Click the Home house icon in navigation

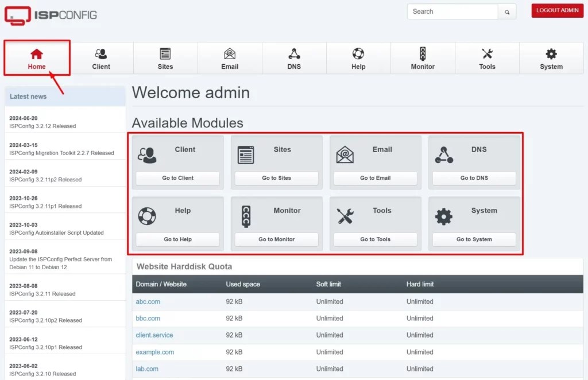[x=36, y=55]
